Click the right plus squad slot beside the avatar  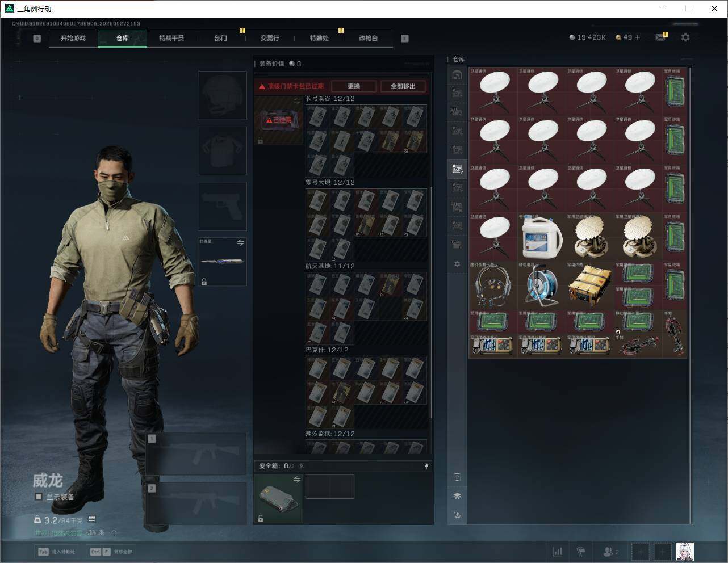coord(662,552)
